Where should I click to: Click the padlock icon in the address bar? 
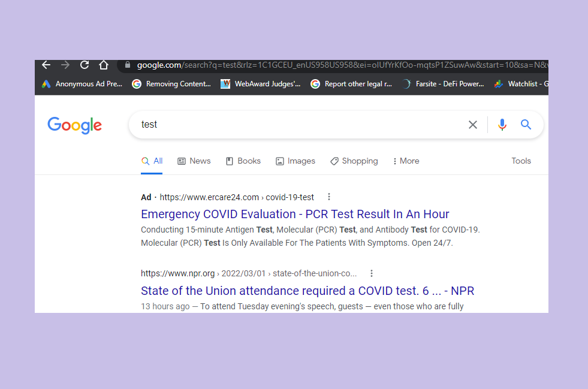128,65
